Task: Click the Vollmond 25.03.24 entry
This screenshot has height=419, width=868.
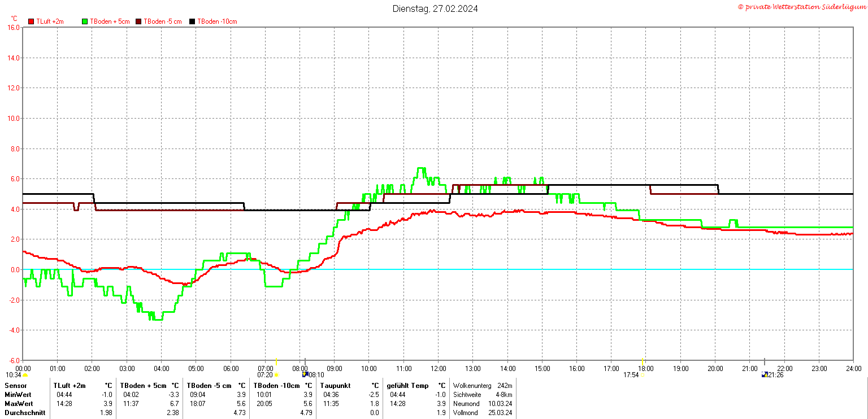Action: [x=483, y=413]
